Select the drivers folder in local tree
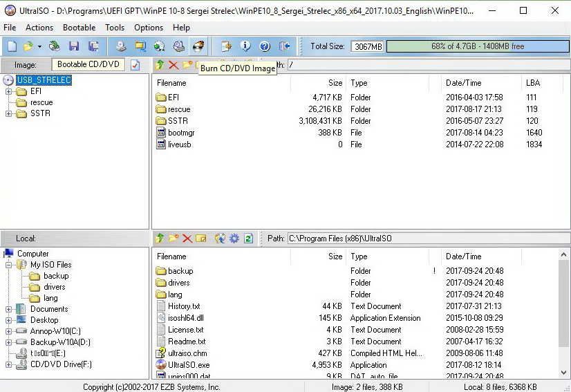This screenshot has height=392, width=571. pos(54,287)
